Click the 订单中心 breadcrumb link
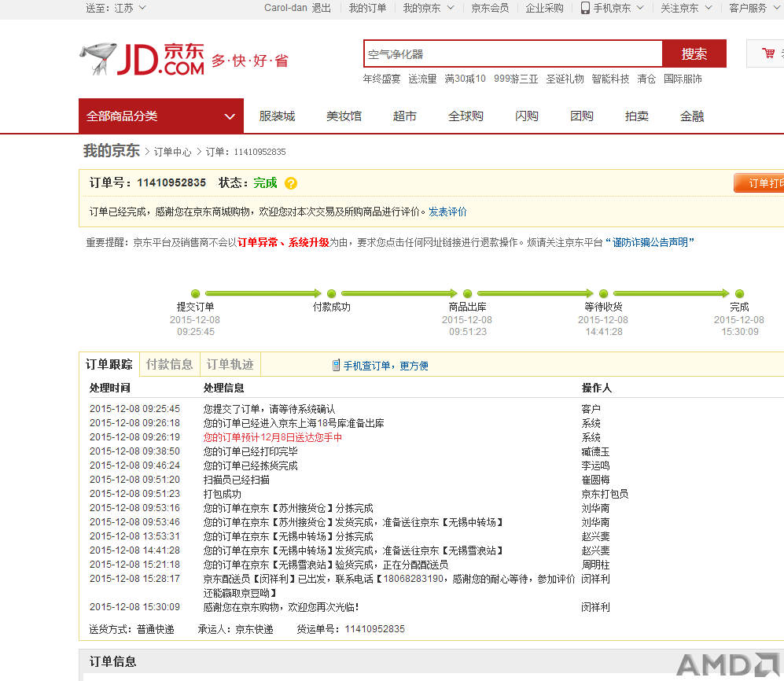Image resolution: width=784 pixels, height=681 pixels. 172,152
